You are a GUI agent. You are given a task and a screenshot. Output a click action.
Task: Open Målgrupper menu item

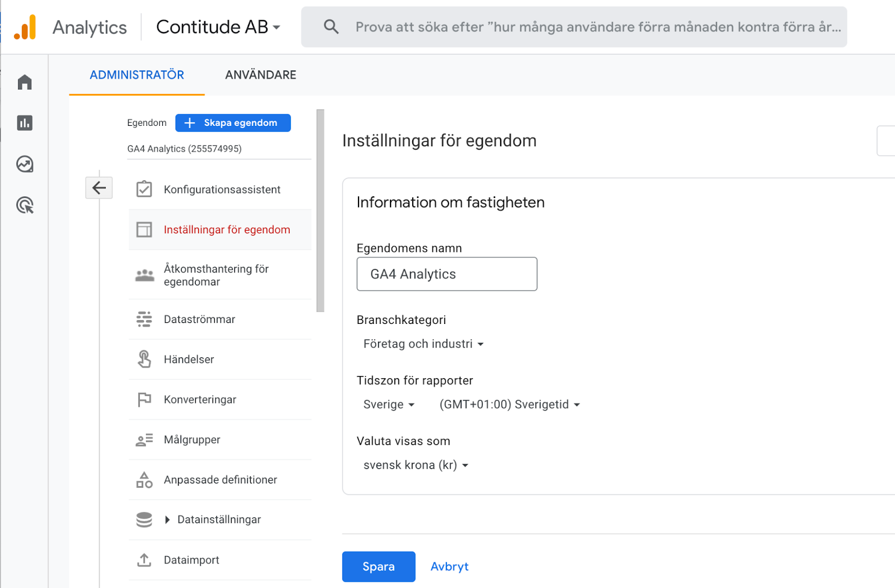220,440
